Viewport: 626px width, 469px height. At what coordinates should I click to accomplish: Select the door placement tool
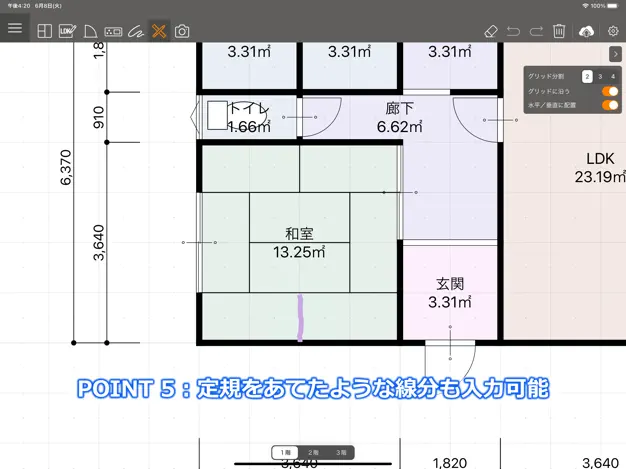(91, 31)
